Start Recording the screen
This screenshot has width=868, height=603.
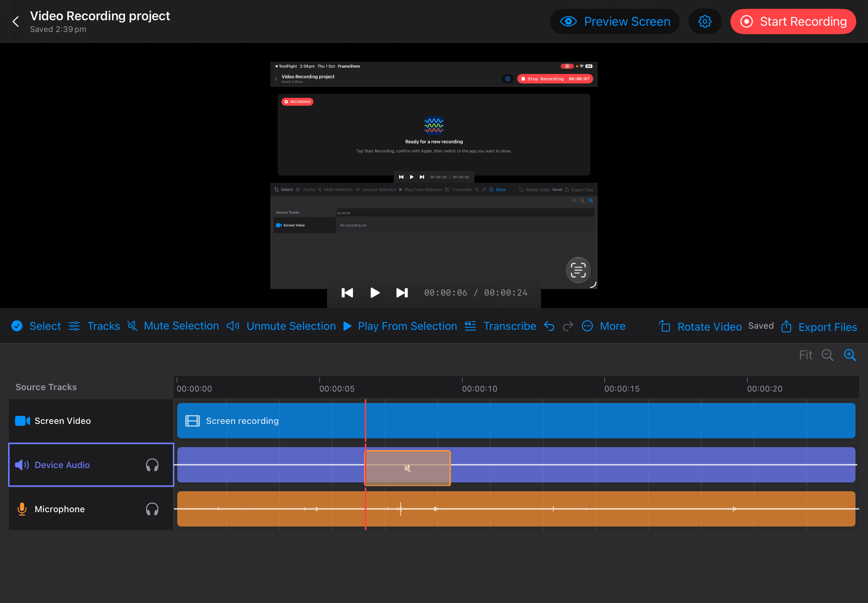[x=793, y=22]
